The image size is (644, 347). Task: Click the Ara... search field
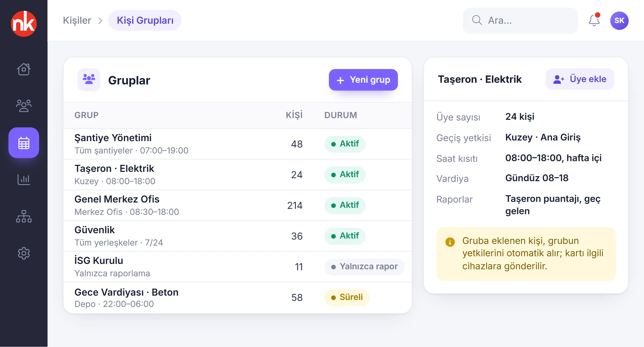(520, 21)
